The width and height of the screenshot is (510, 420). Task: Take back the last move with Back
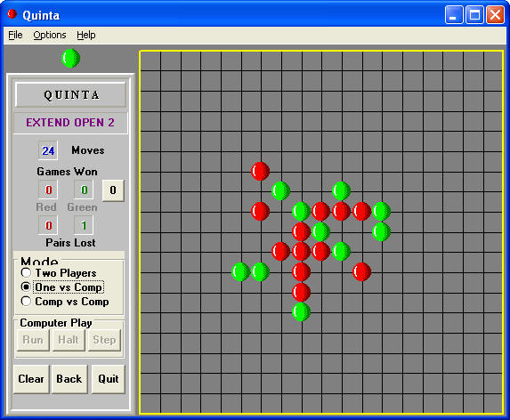(x=69, y=379)
